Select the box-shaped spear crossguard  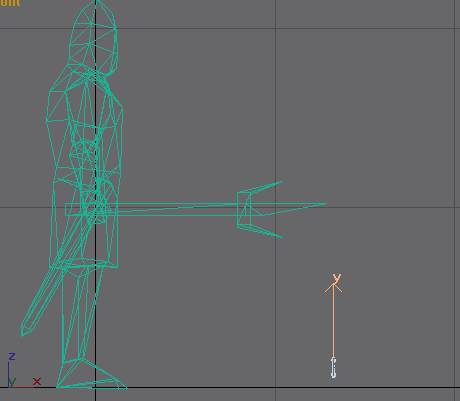(x=244, y=209)
